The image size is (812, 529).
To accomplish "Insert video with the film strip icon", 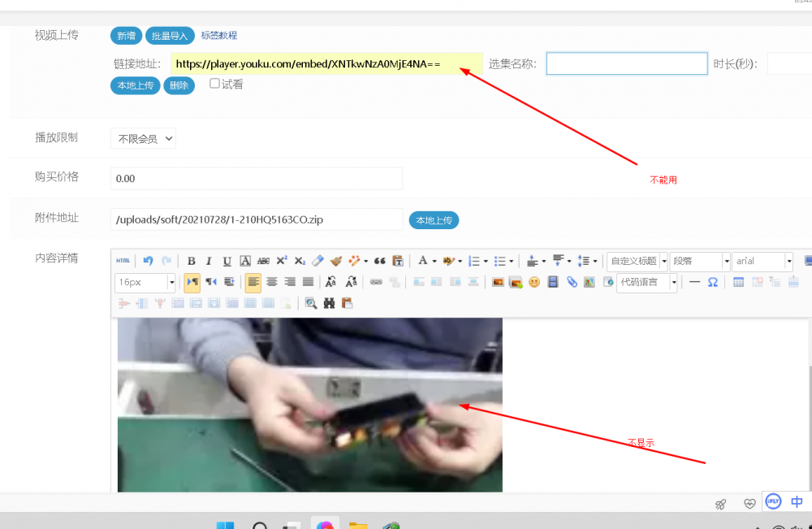I will [x=552, y=282].
